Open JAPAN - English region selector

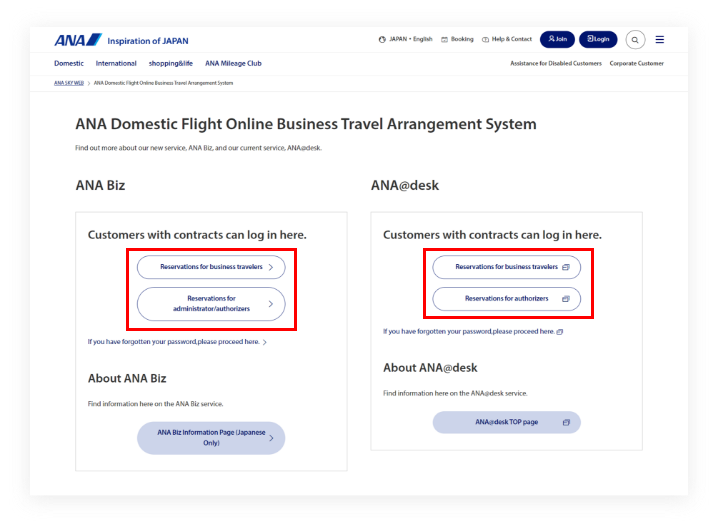pos(406,39)
